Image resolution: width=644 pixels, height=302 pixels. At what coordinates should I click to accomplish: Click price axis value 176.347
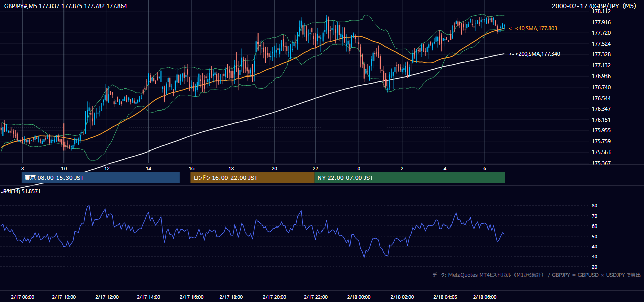(x=601, y=109)
